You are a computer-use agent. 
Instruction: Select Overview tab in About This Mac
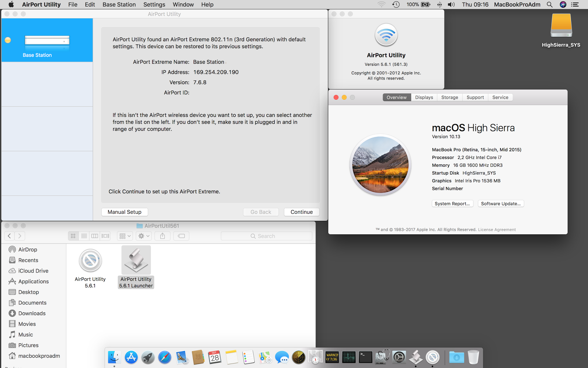tap(397, 97)
